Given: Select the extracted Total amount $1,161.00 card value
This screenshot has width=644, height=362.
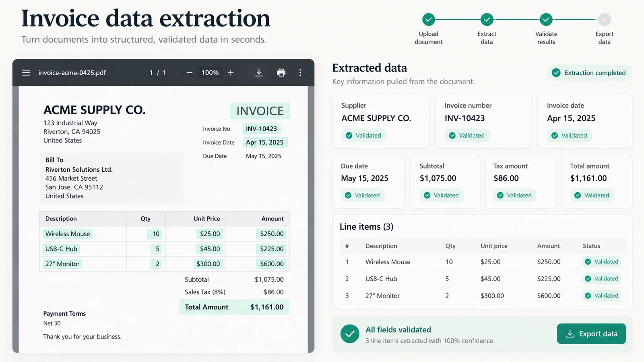Looking at the screenshot, I should [588, 178].
